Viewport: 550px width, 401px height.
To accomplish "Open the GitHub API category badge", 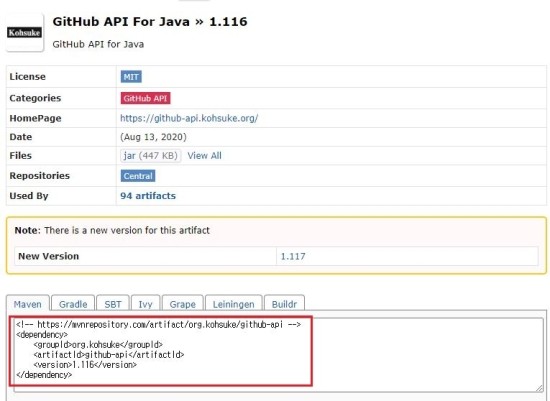I will pos(145,98).
